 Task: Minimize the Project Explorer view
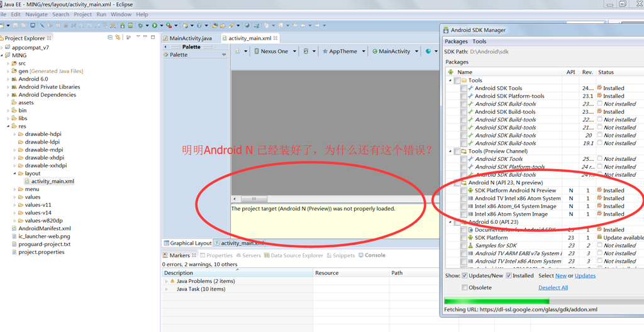[145, 37]
